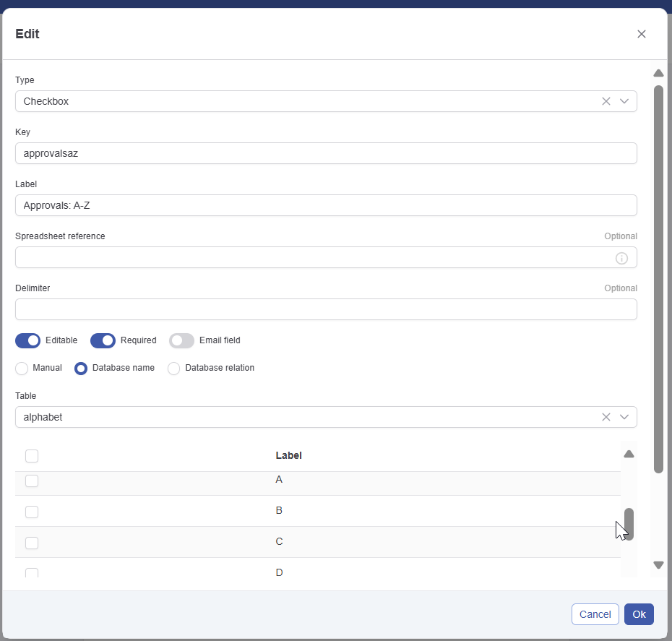Choose the Database relation radio option
The height and width of the screenshot is (641, 672).
(173, 369)
